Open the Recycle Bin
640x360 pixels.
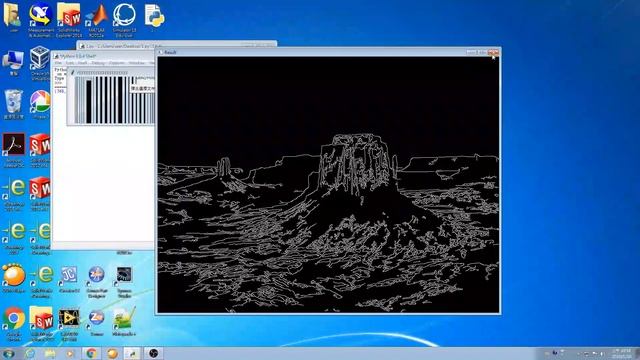tap(13, 104)
